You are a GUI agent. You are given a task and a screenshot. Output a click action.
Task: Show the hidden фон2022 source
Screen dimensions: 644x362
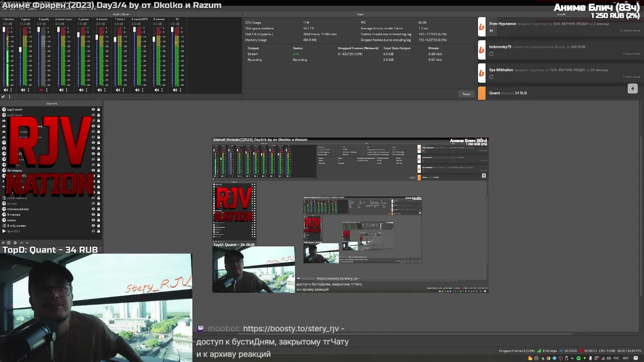click(93, 231)
